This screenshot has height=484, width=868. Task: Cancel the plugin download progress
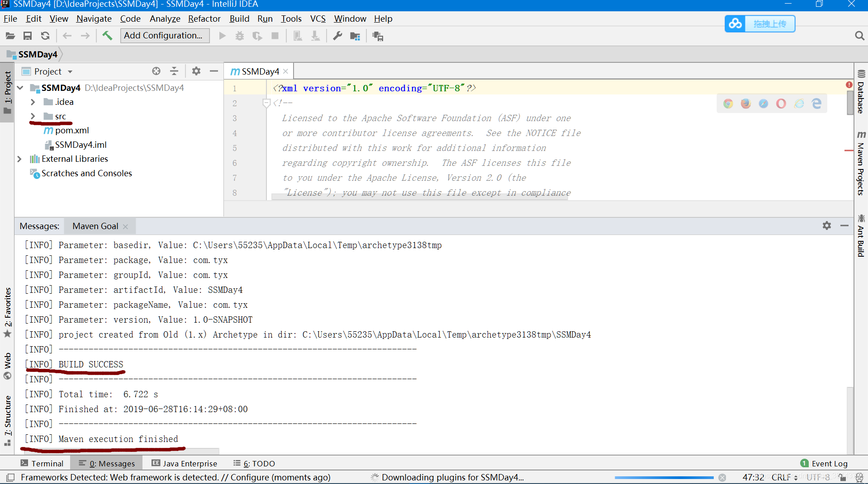[x=722, y=477]
